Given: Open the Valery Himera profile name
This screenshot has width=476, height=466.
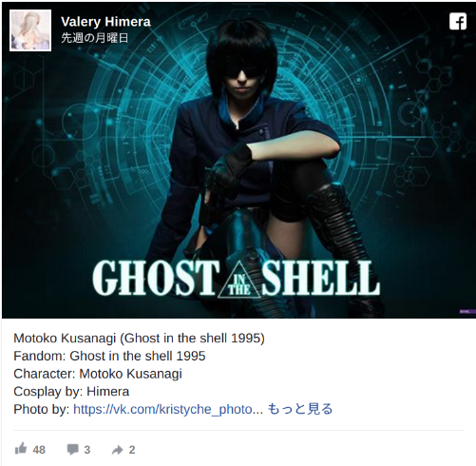Looking at the screenshot, I should point(105,22).
